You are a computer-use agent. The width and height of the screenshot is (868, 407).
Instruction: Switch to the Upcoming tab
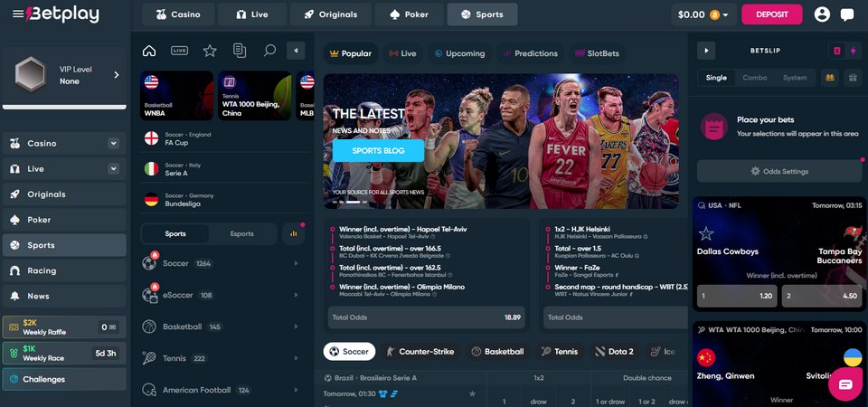pyautogui.click(x=459, y=53)
